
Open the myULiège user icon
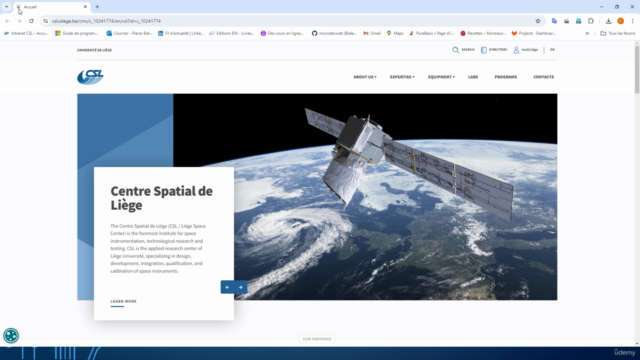pos(516,50)
